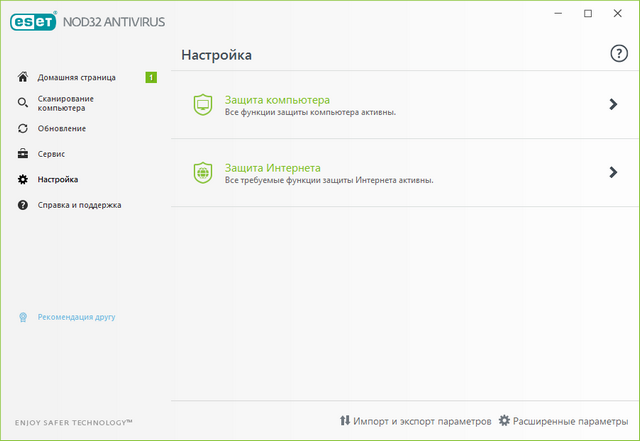Go to Сканирование компьютера section
640x441 pixels.
click(66, 103)
